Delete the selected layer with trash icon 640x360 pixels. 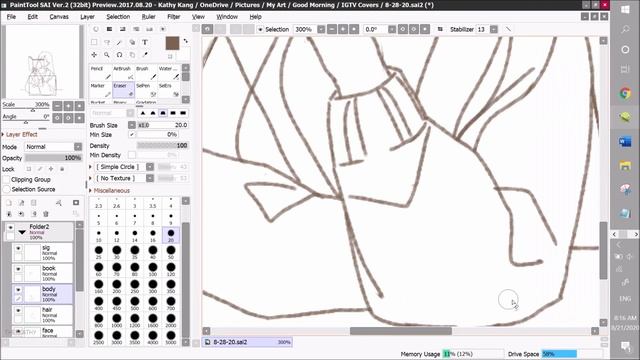[46, 213]
